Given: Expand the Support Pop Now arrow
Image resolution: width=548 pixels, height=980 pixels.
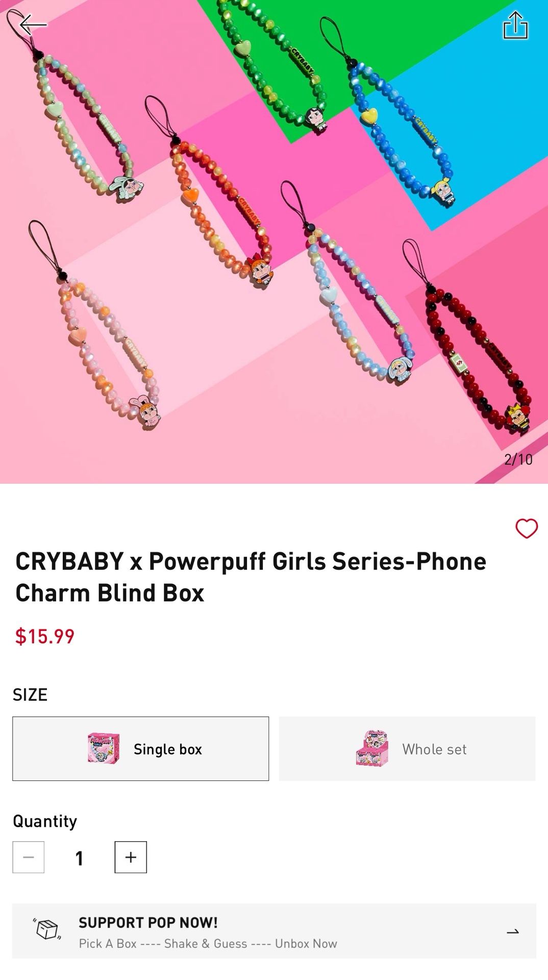Looking at the screenshot, I should coord(512,932).
